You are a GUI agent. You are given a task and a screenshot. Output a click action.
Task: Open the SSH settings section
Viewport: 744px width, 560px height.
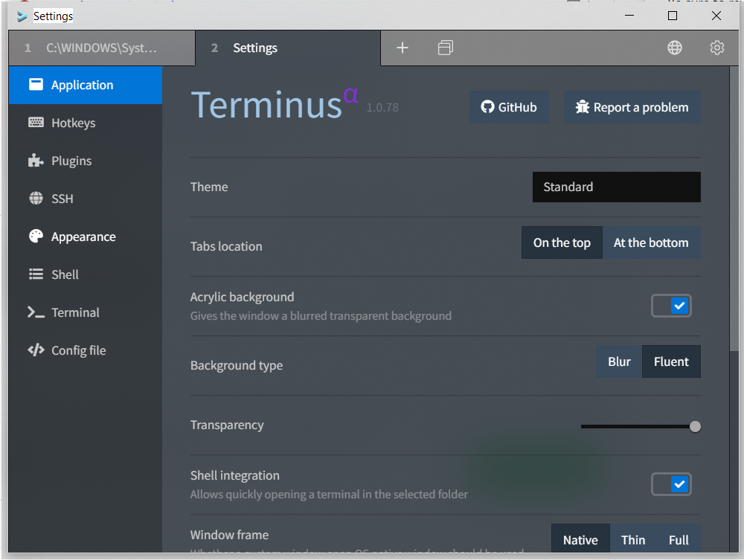coord(86,199)
